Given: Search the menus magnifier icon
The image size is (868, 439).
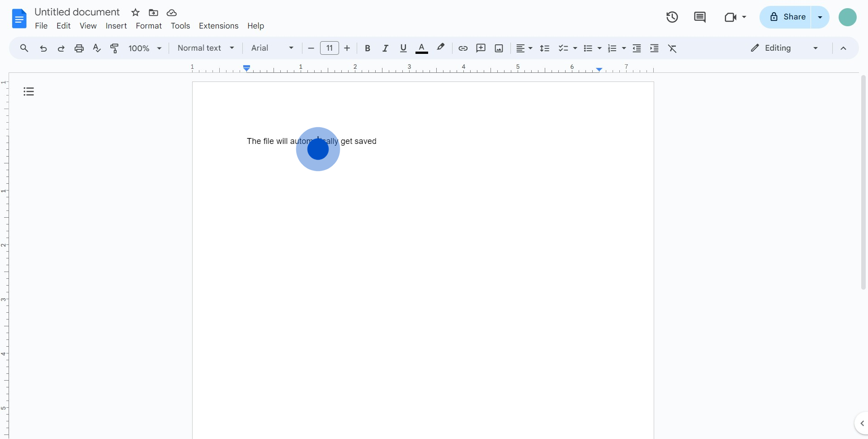Looking at the screenshot, I should (24, 48).
